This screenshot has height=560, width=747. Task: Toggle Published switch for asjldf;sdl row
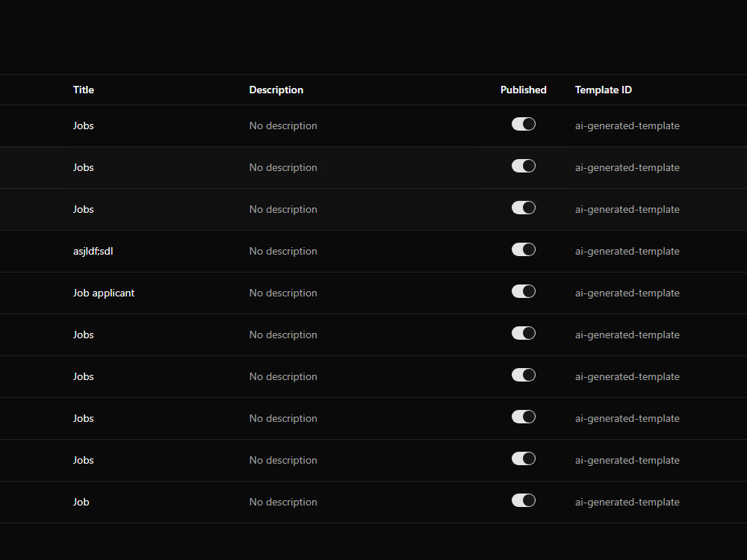pyautogui.click(x=523, y=249)
